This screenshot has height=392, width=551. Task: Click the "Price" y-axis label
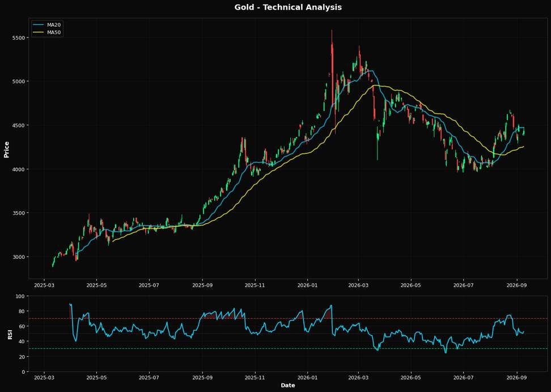coord(6,150)
